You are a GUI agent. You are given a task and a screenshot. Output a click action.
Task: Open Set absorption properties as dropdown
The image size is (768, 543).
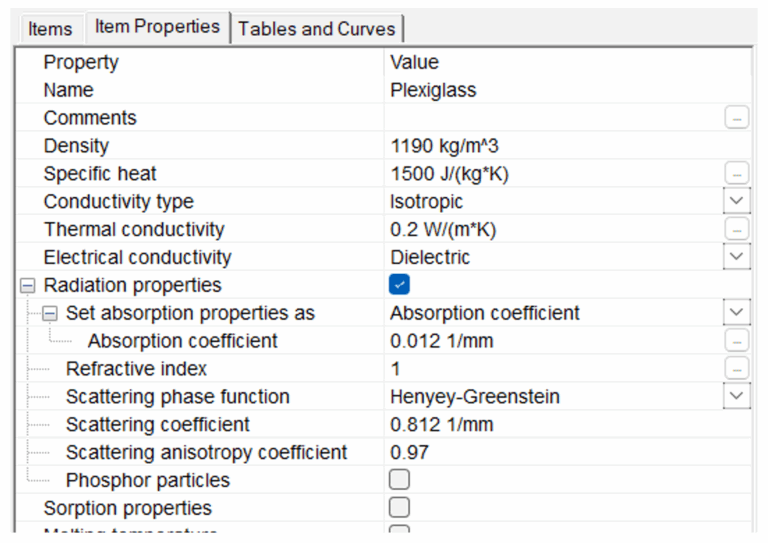coord(736,313)
